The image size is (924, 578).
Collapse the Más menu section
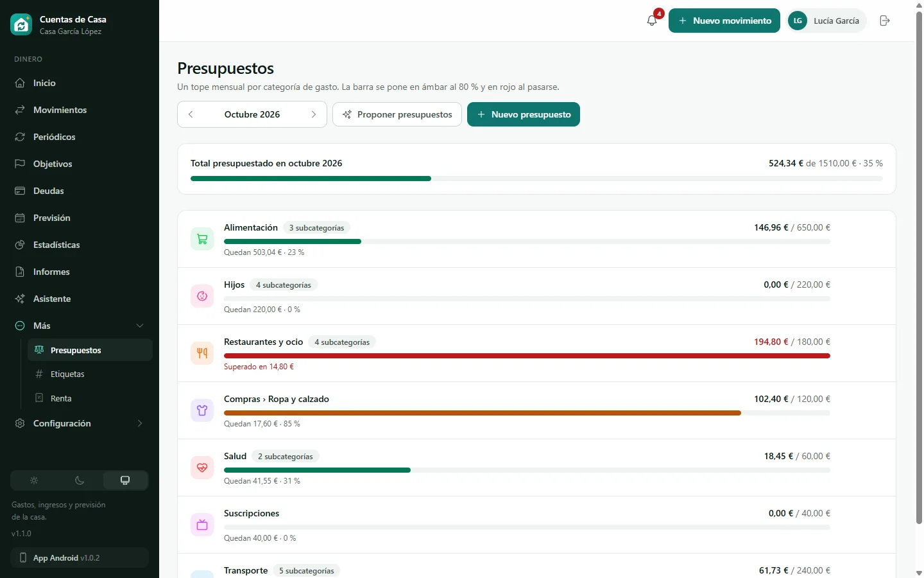coord(80,326)
